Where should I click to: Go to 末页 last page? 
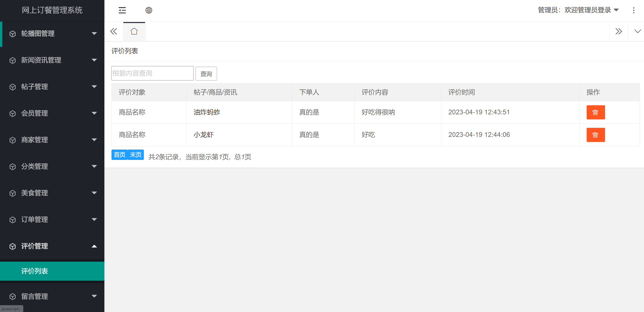(x=136, y=155)
